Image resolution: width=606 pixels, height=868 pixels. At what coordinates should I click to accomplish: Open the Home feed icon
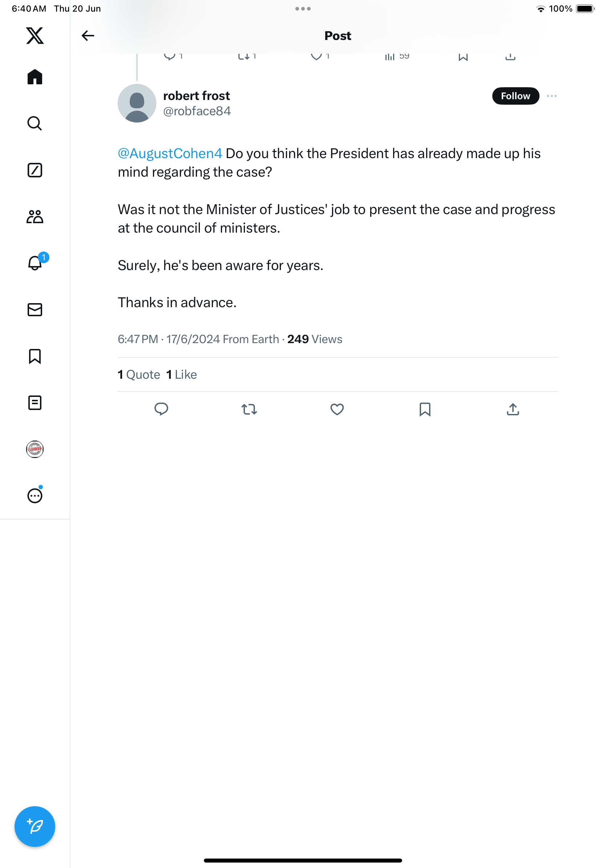point(35,77)
